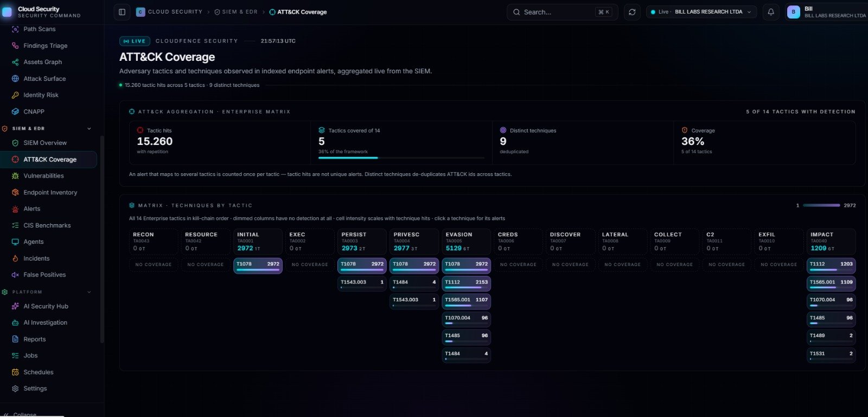The width and height of the screenshot is (868, 417).
Task: Open T1078 technique under INITIAL tactic
Action: (x=258, y=266)
